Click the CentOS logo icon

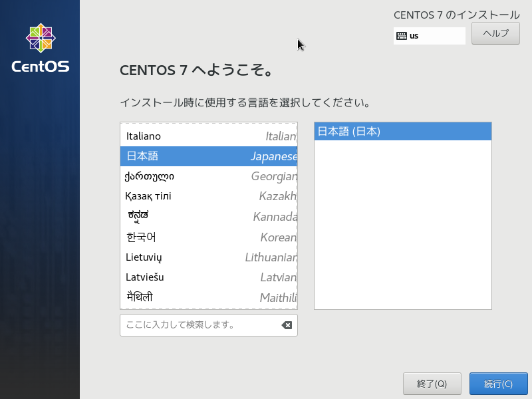pos(41,39)
